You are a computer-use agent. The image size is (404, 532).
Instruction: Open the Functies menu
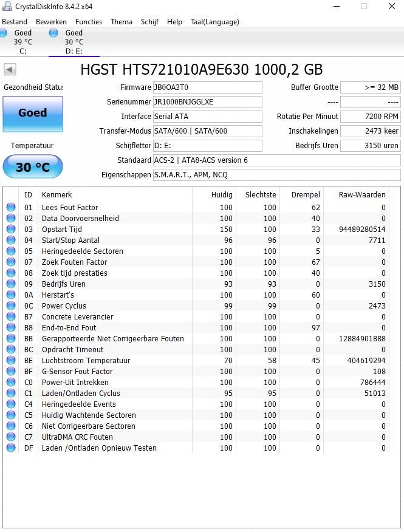[89, 22]
